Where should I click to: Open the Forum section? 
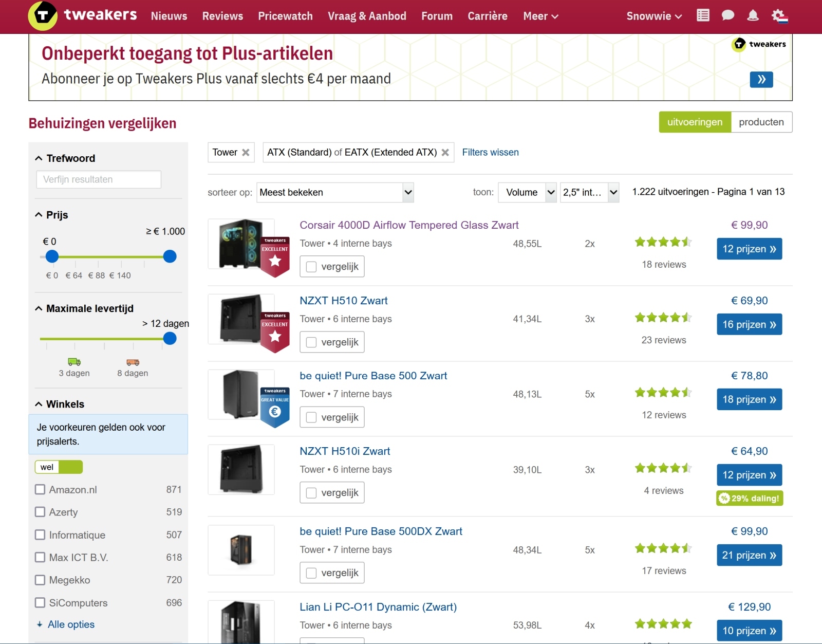[437, 16]
